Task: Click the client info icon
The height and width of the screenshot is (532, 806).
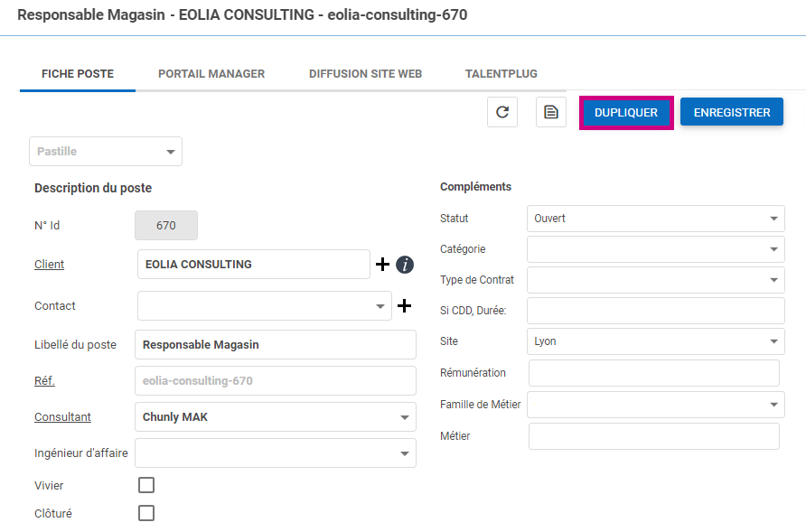Action: pyautogui.click(x=405, y=265)
